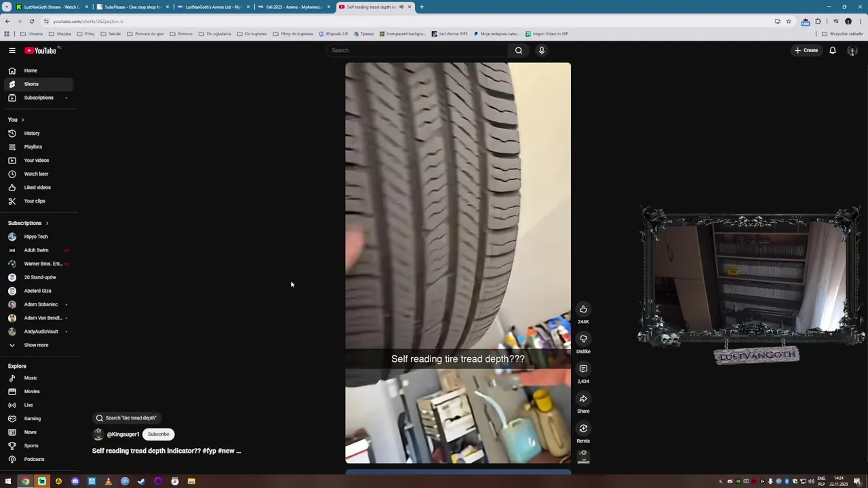
Task: Open AndyAudioVault channel
Action: 38,331
